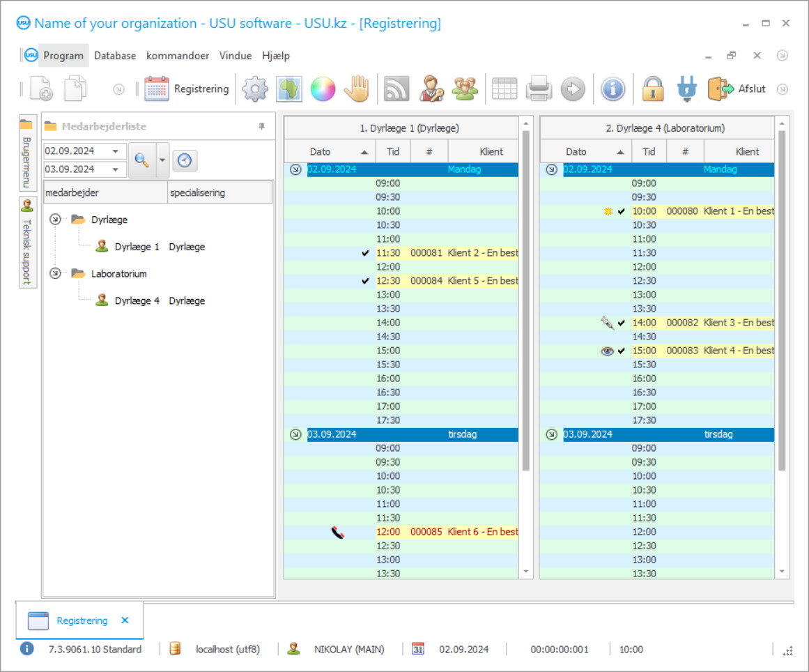Click the printer icon
The image size is (809, 672).
(539, 89)
